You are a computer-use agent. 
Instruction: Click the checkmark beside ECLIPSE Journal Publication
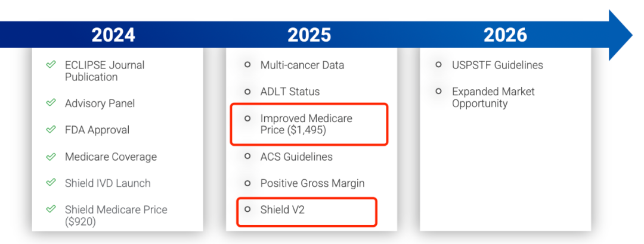(x=51, y=65)
